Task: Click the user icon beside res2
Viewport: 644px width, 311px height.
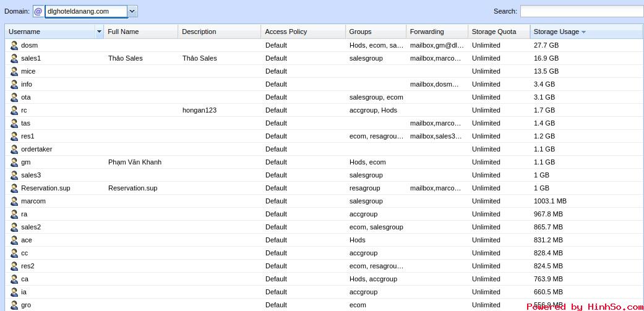Action: coord(14,266)
